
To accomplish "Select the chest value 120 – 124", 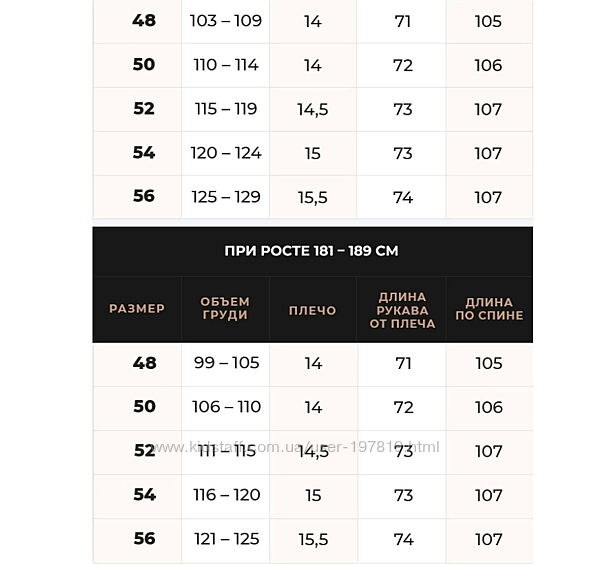I will (x=226, y=153).
